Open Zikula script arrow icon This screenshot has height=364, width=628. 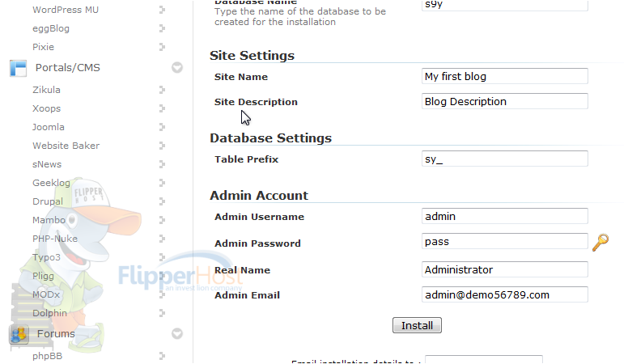pos(162,90)
